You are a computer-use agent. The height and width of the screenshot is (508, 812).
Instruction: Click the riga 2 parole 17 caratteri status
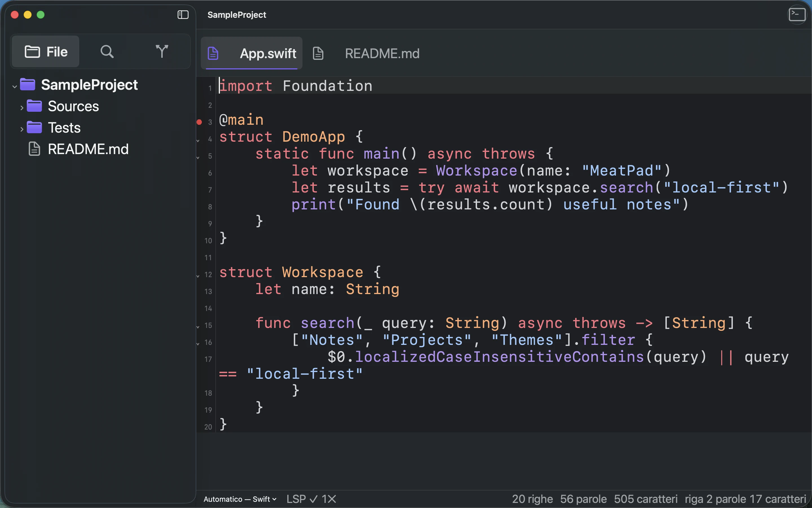tap(745, 499)
